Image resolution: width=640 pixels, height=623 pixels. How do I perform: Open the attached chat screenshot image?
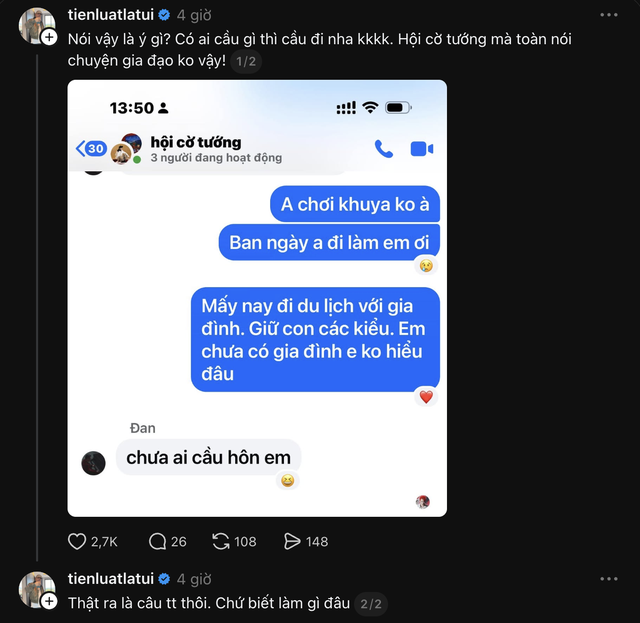(x=257, y=298)
